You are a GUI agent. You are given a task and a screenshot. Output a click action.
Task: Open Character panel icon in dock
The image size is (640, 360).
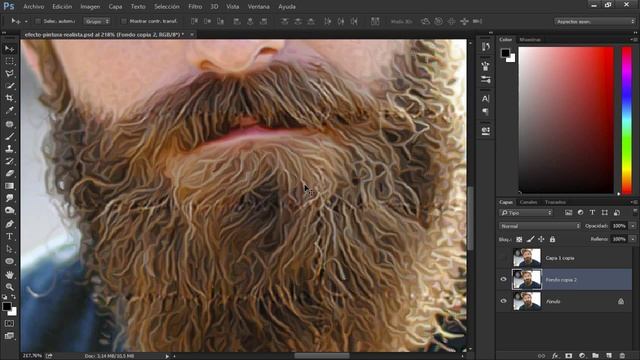point(485,98)
